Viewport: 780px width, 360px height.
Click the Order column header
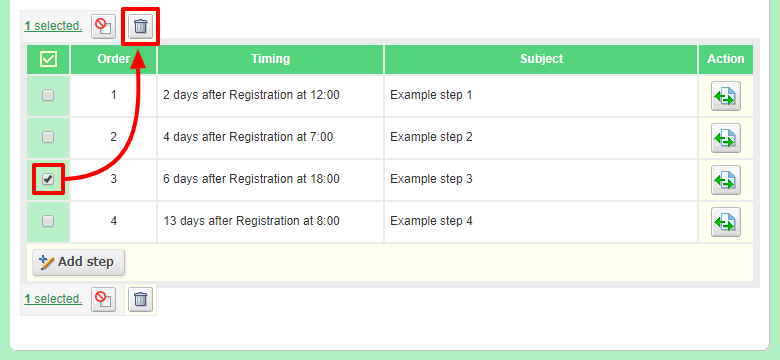113,59
